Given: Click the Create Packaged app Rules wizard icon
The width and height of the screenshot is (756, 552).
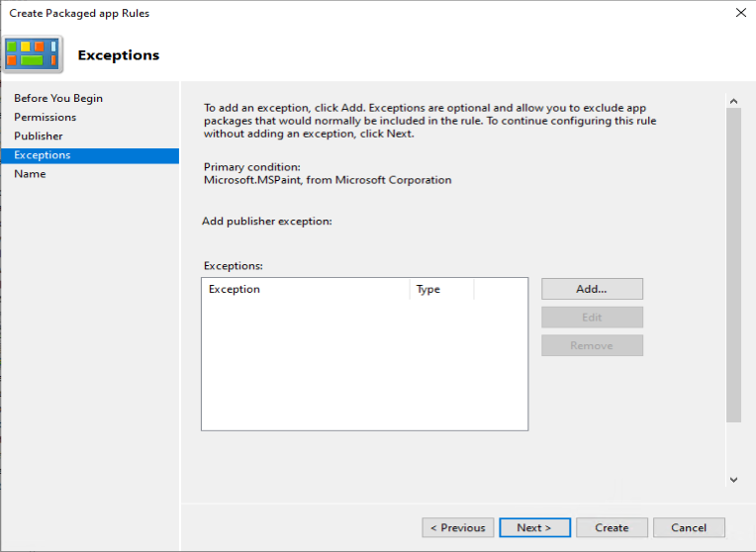Looking at the screenshot, I should [x=33, y=55].
